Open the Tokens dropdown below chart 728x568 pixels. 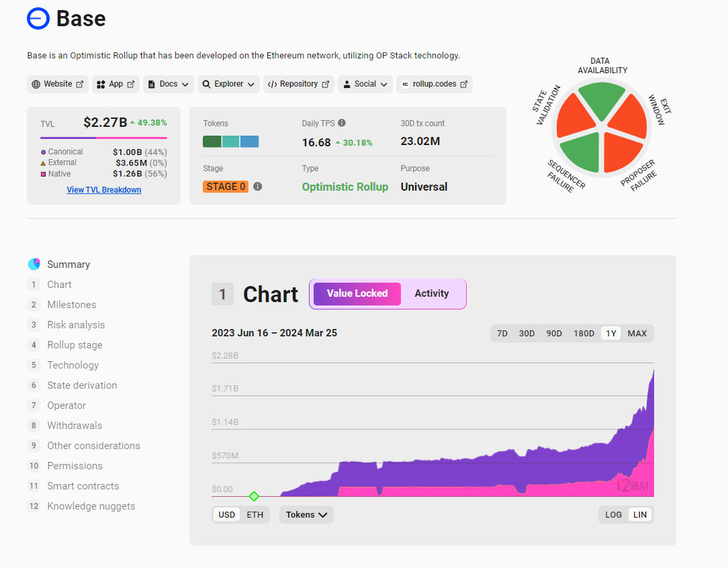(x=306, y=515)
